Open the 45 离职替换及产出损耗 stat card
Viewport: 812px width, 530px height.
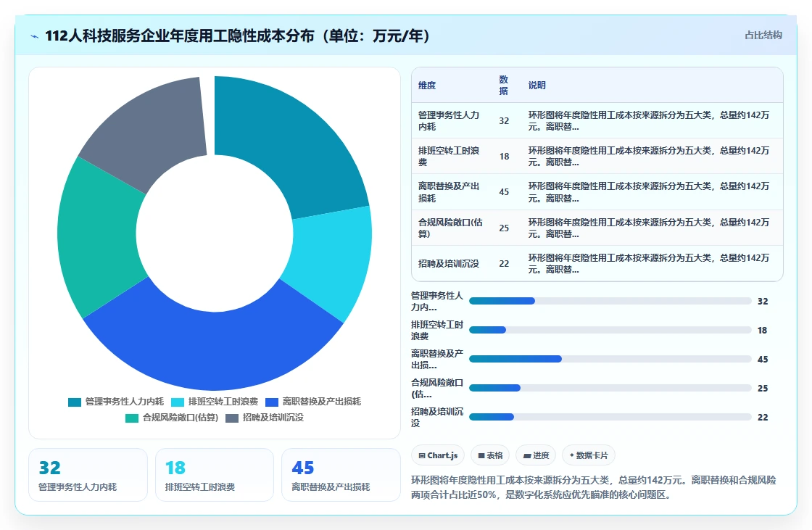[341, 475]
